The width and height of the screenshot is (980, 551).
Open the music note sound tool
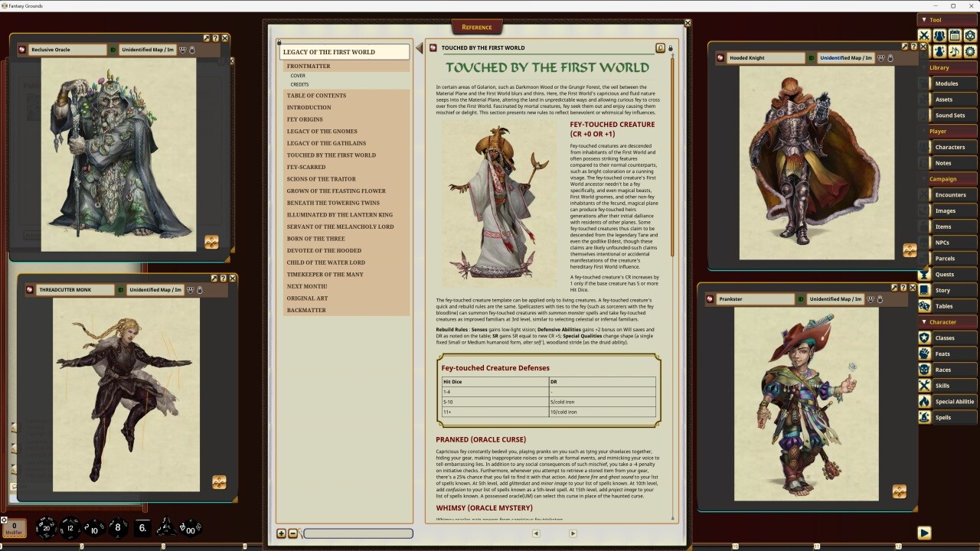(x=954, y=51)
